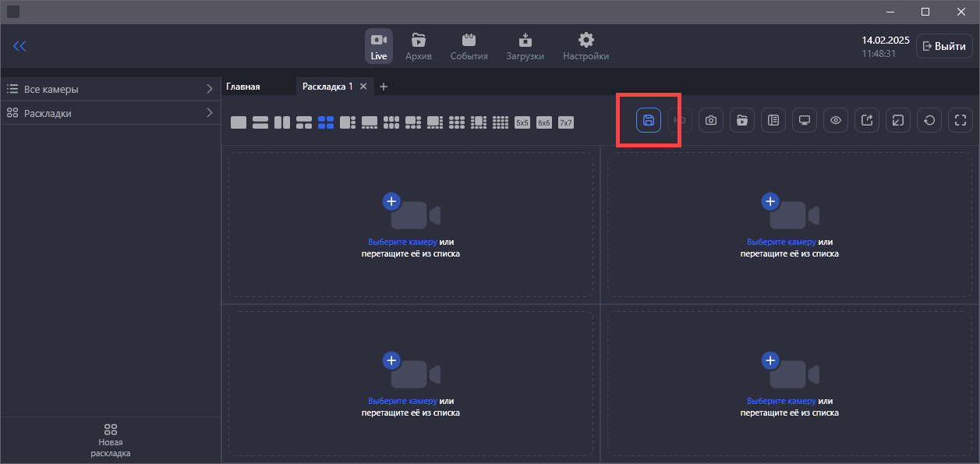Close the Раскладка 1 tab
980x464 pixels.
(363, 87)
